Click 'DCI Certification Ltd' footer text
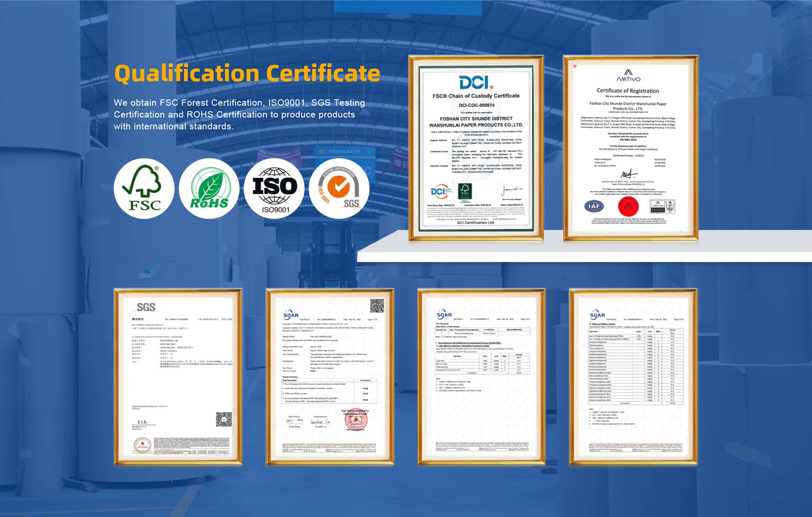The width and height of the screenshot is (812, 517). pyautogui.click(x=477, y=224)
